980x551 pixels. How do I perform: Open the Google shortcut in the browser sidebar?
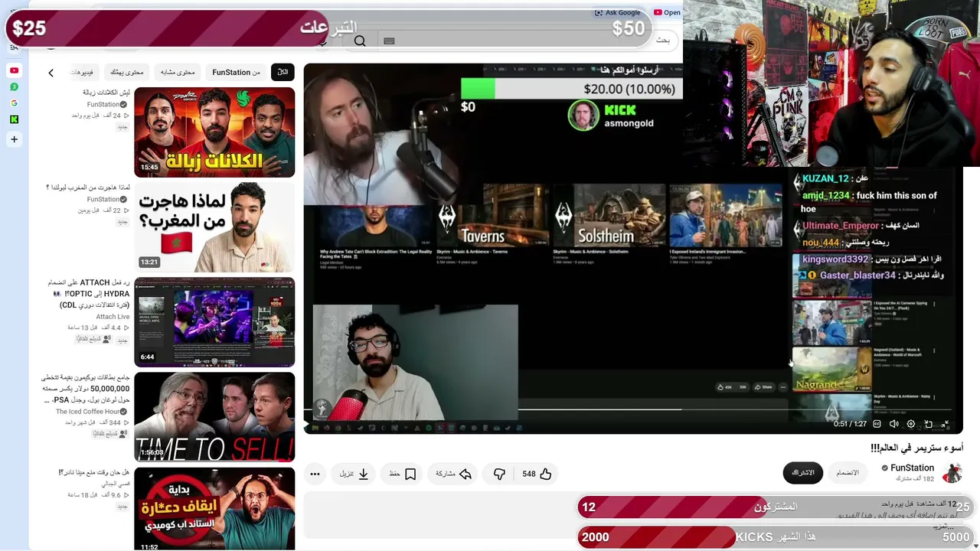[14, 103]
